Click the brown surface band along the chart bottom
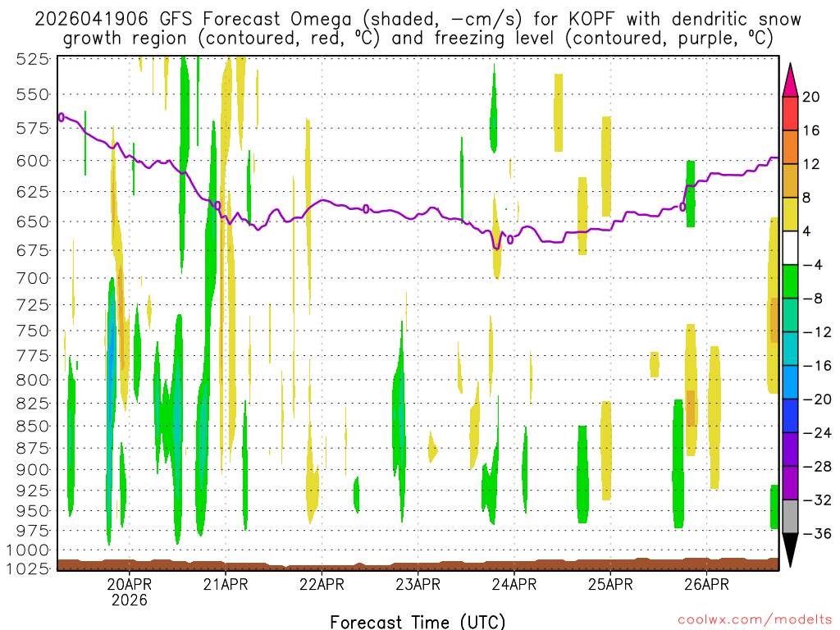Image resolution: width=840 pixels, height=630 pixels. (418, 564)
